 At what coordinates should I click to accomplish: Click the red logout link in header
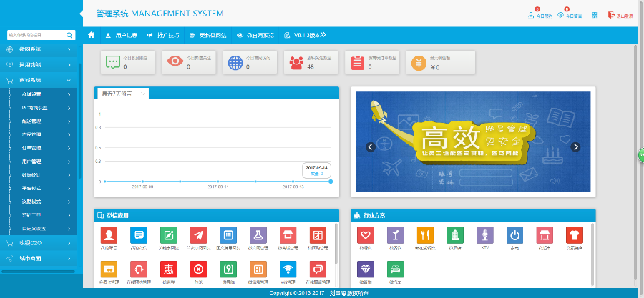coord(620,15)
